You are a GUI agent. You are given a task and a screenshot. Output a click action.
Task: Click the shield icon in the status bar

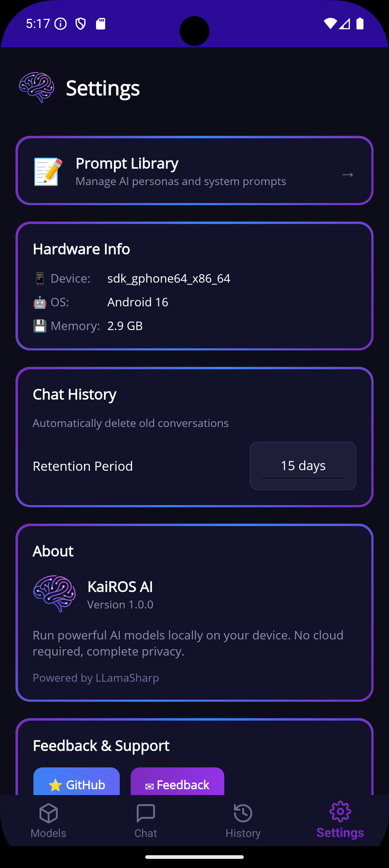coord(81,24)
